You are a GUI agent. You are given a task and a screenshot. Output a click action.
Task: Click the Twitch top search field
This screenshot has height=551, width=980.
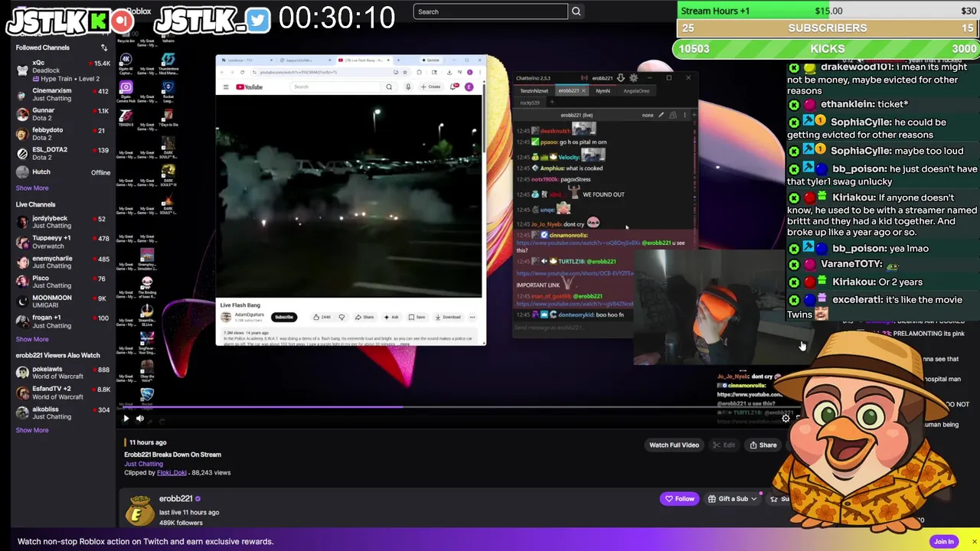point(490,11)
